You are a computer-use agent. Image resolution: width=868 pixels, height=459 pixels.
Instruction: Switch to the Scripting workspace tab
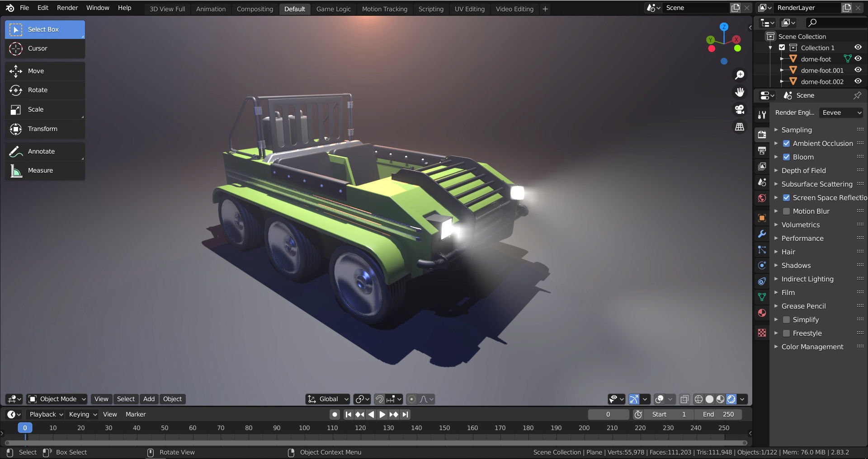(431, 9)
